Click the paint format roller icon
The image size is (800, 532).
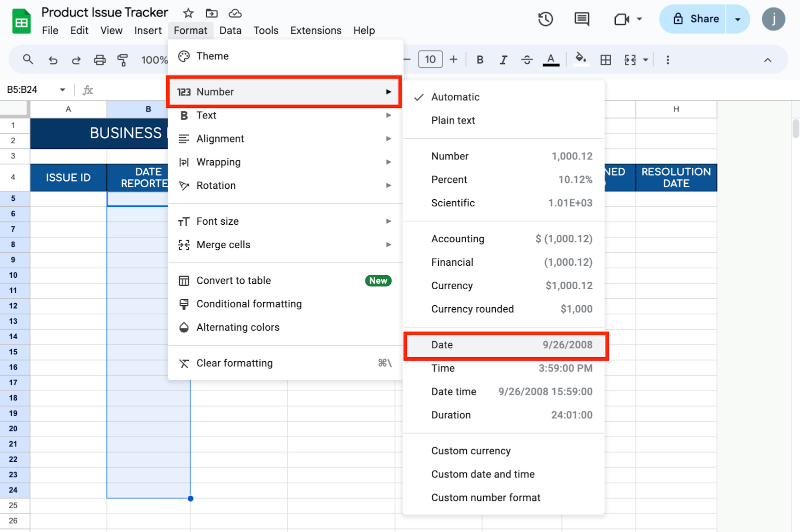122,60
